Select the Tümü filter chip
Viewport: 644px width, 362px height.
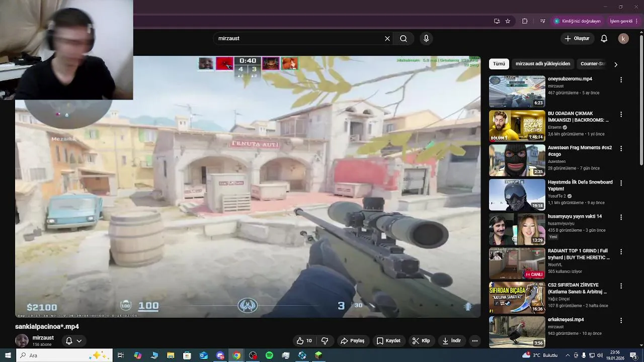tap(499, 64)
